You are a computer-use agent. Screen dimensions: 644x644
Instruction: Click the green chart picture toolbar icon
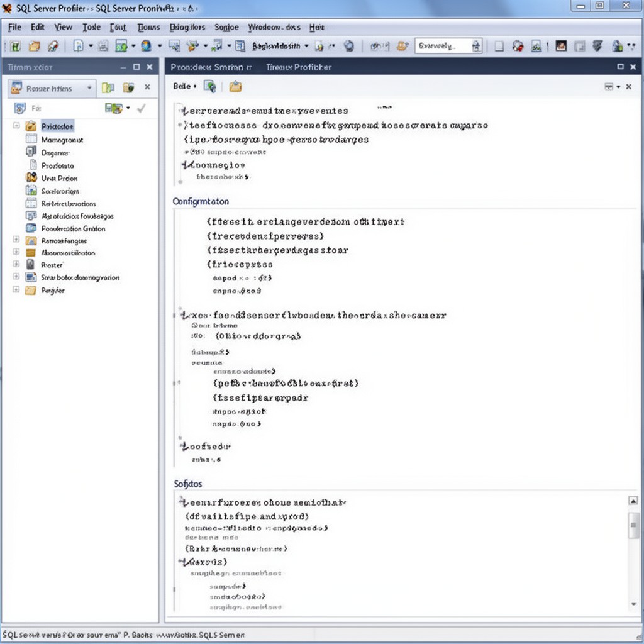pos(121,46)
